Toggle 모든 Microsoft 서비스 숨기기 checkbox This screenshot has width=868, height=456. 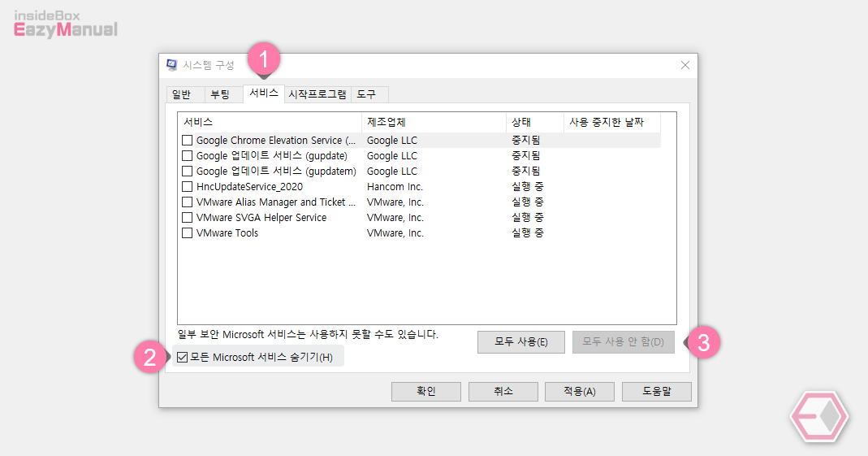tap(182, 358)
